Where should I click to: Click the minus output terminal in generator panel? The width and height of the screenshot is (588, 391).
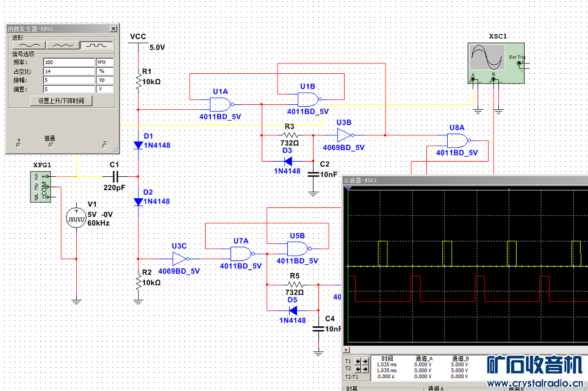point(104,145)
